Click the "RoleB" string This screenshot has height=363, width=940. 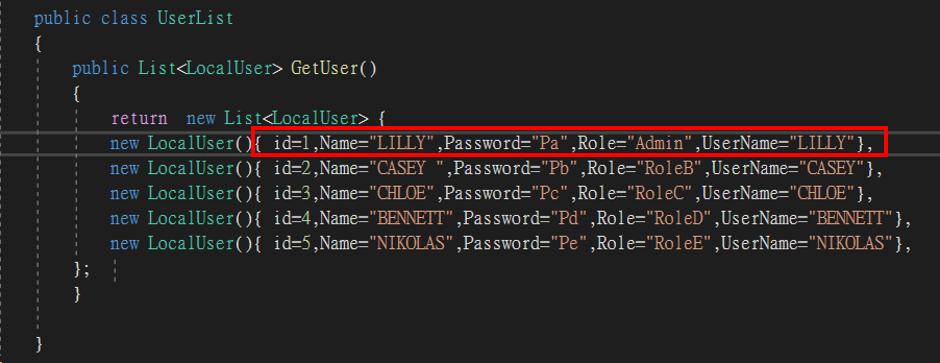(669, 168)
